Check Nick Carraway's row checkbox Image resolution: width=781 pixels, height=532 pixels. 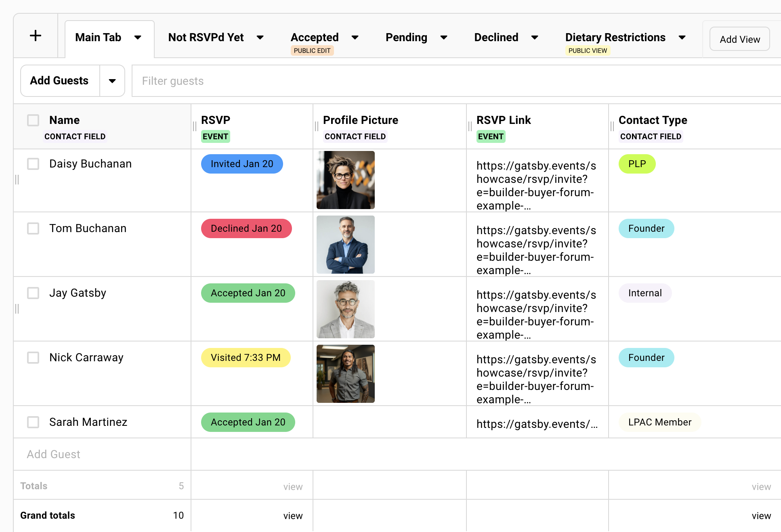coord(33,358)
